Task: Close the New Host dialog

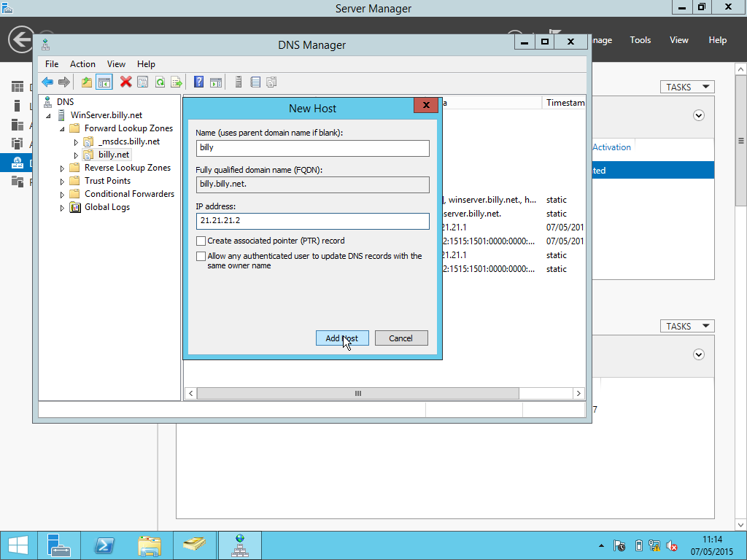Action: (x=426, y=105)
